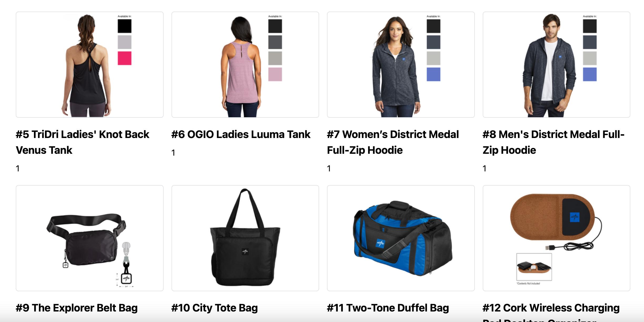This screenshot has width=644, height=322.
Task: Open the OGIO Ladies Luuma Tank image
Action: 245,65
